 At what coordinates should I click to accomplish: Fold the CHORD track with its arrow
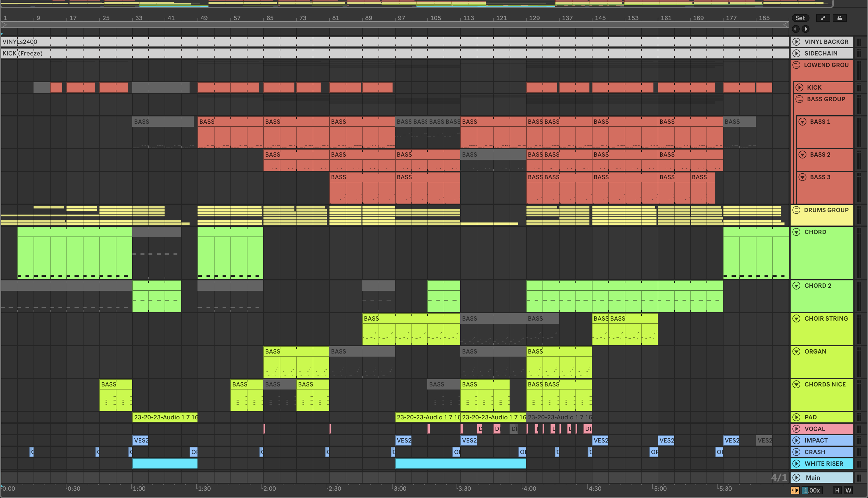tap(796, 232)
